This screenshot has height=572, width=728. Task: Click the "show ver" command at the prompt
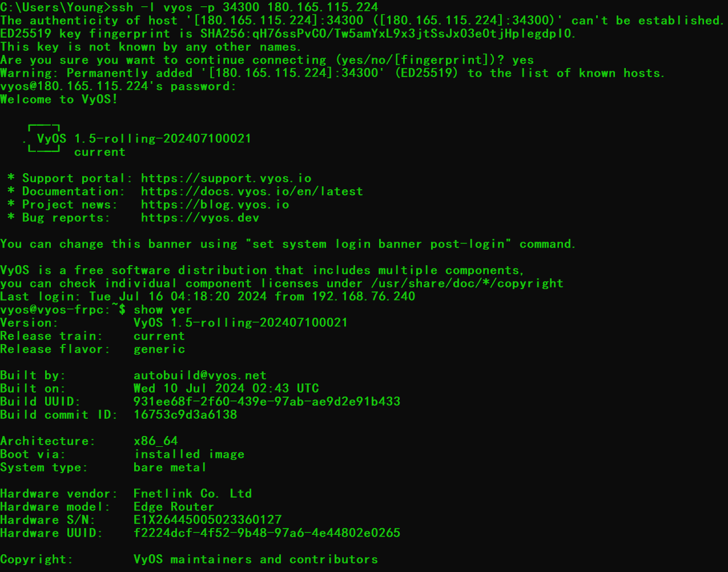[x=163, y=310]
